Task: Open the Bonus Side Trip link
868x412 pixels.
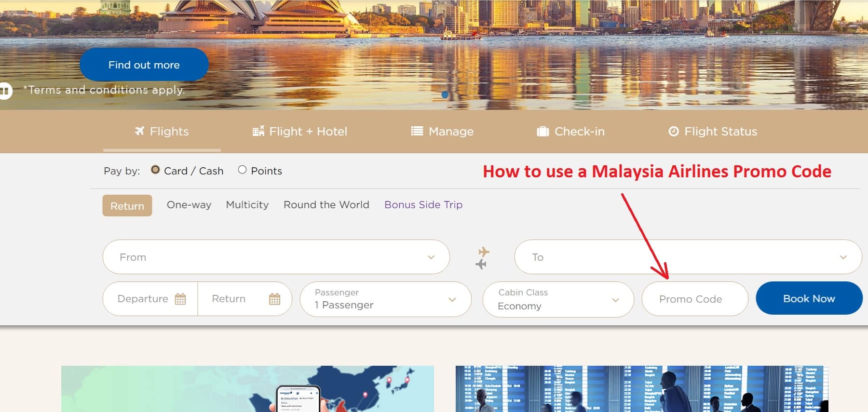Action: pos(423,205)
